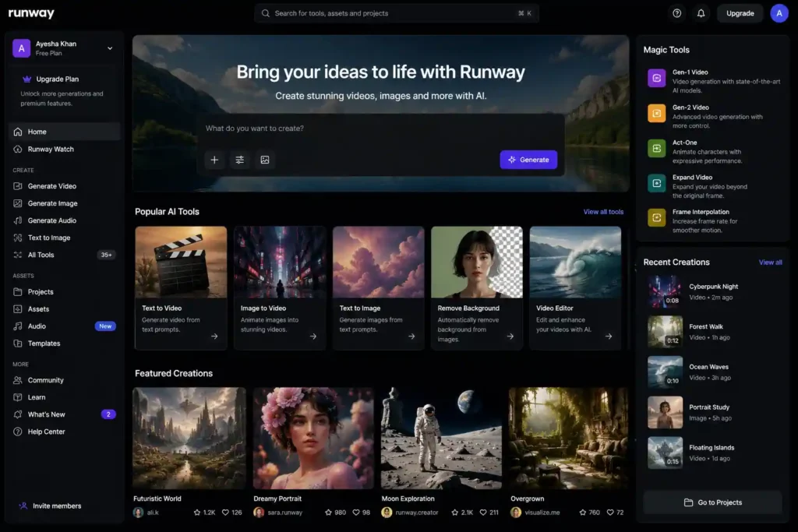The height and width of the screenshot is (532, 798).
Task: Click the image upload icon in prompt box
Action: 265,160
